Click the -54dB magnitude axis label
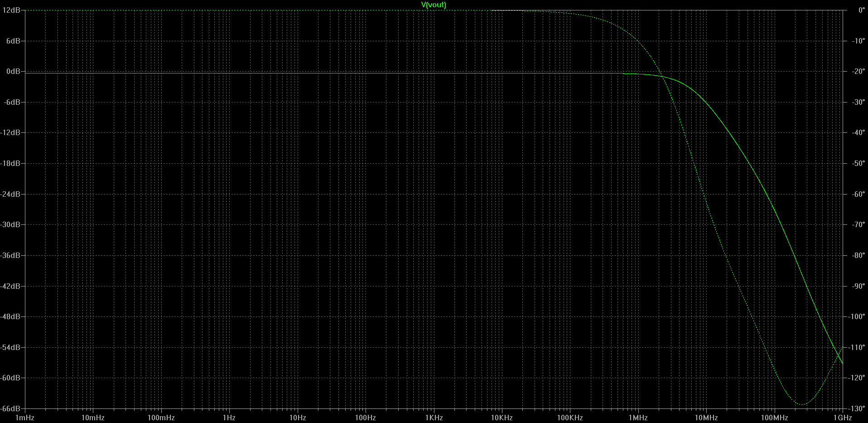 point(10,347)
